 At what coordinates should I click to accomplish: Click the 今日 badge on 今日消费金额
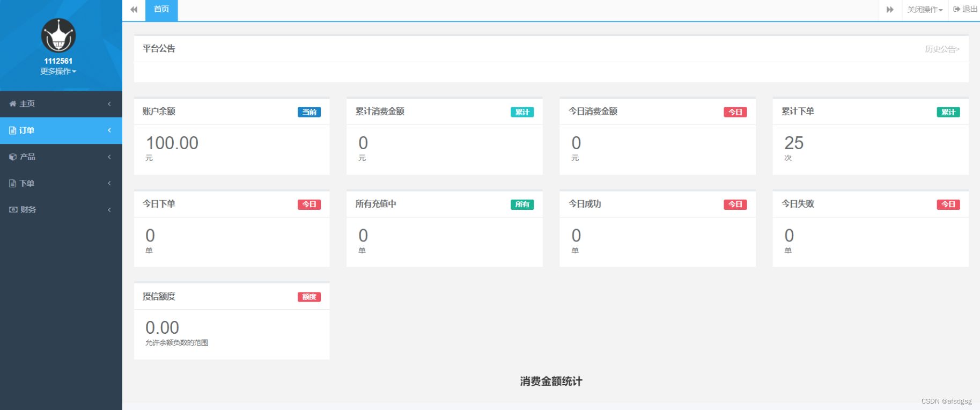click(x=735, y=112)
